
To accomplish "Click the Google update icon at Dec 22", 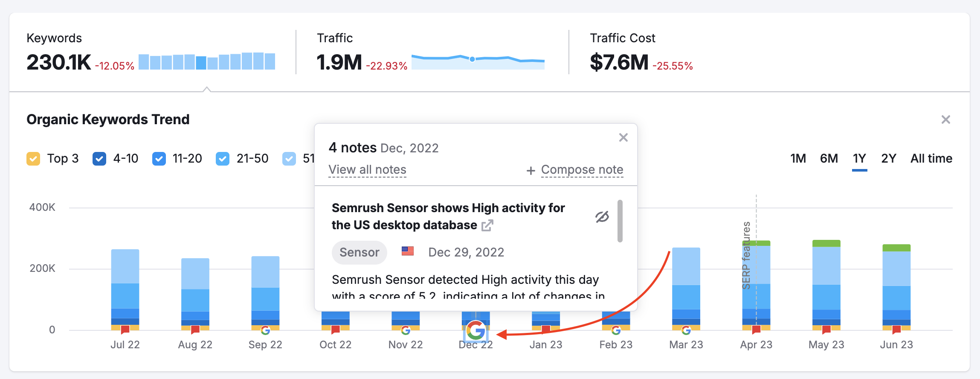I will [476, 330].
